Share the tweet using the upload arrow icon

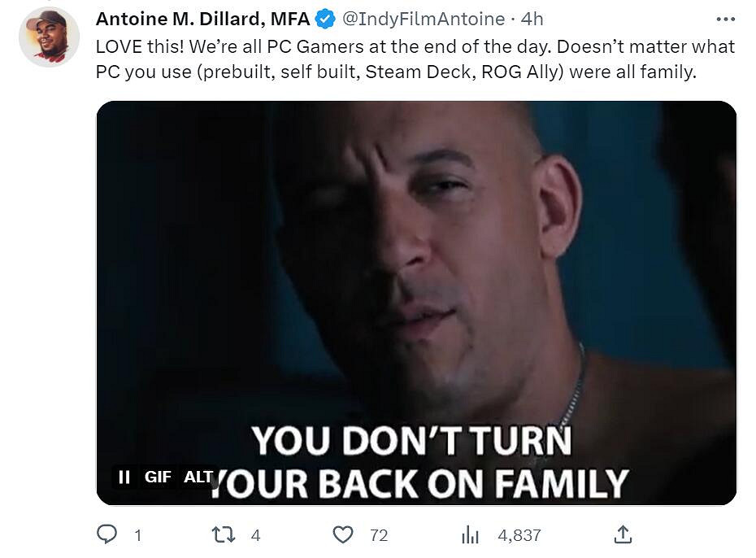pyautogui.click(x=623, y=534)
